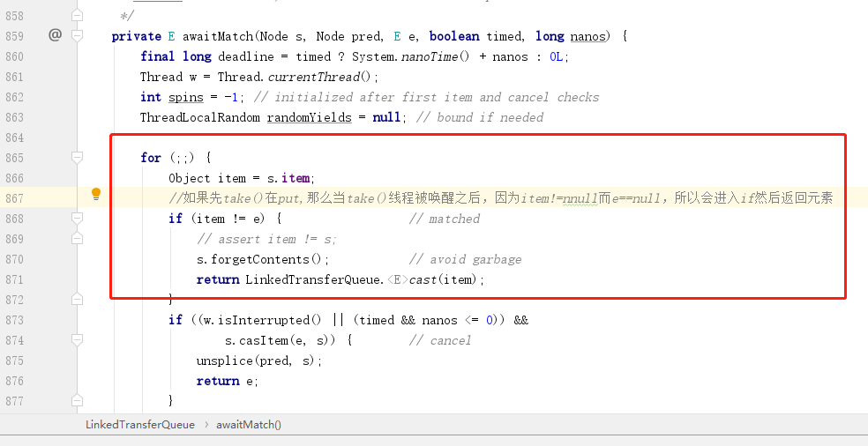Screen dimensions: 868x446
Task: Click the for keyword on line 865
Action: click(x=151, y=158)
